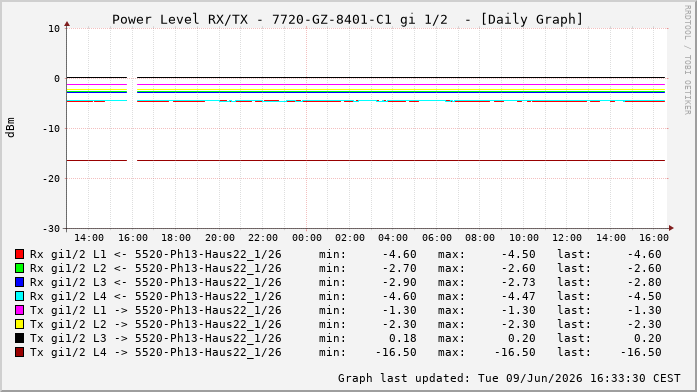Click the Tx L1 last value -1.30
Viewport: 697px width, 392px height.
[645, 310]
